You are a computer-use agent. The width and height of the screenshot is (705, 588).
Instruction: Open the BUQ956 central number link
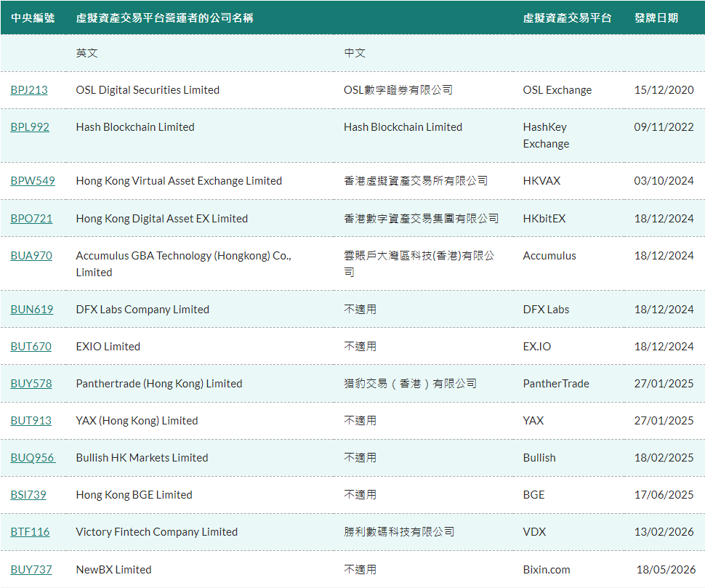[x=33, y=458]
